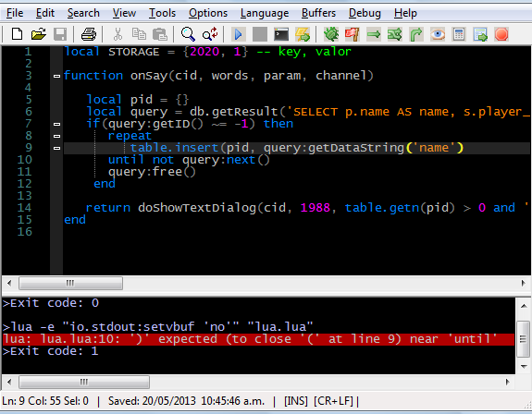Screen dimensions: 532x414
Task: Click the red stop debugging circle icon
Action: coord(501,34)
